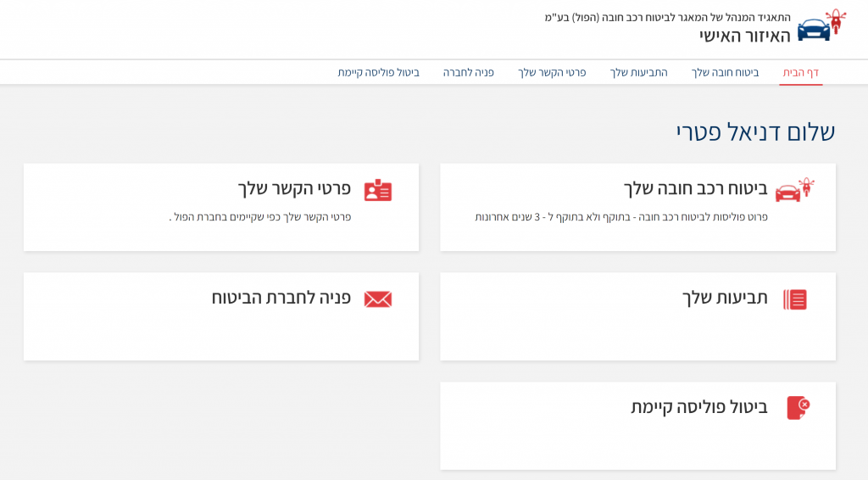Click the policy description mentioning 3 שנים אחרונות

coord(620,217)
